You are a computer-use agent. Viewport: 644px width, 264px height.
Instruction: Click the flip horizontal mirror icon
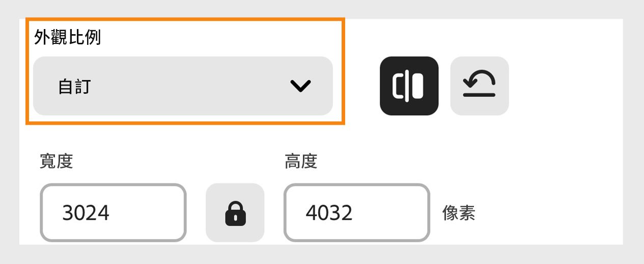point(409,86)
